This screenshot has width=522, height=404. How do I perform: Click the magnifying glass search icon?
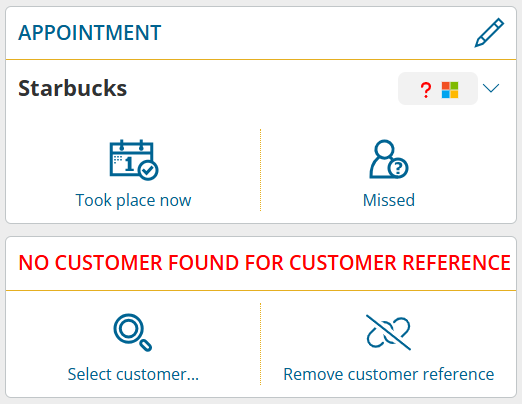(x=133, y=332)
